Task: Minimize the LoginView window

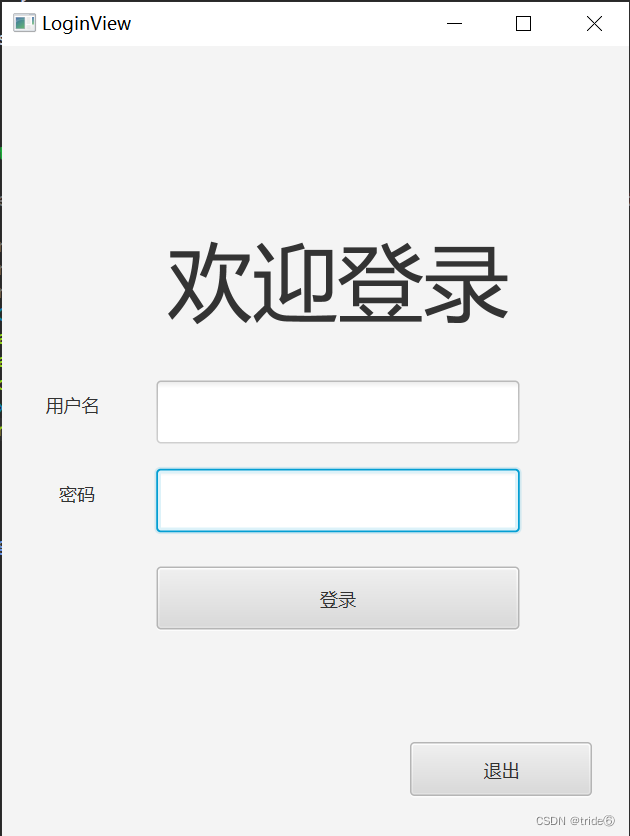Action: (454, 23)
